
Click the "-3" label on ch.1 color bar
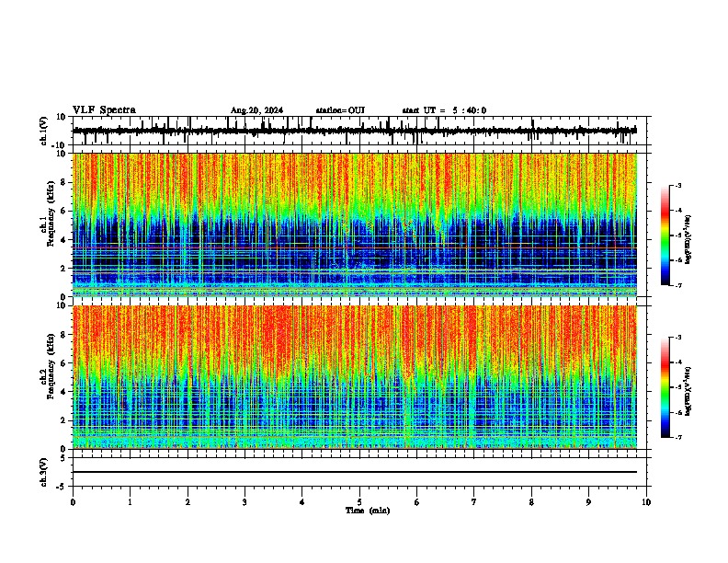tap(677, 186)
